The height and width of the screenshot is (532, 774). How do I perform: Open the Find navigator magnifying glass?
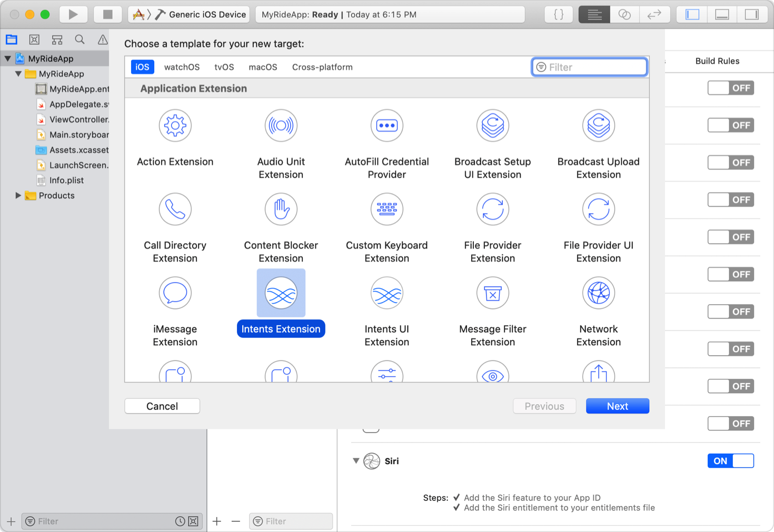tap(80, 39)
